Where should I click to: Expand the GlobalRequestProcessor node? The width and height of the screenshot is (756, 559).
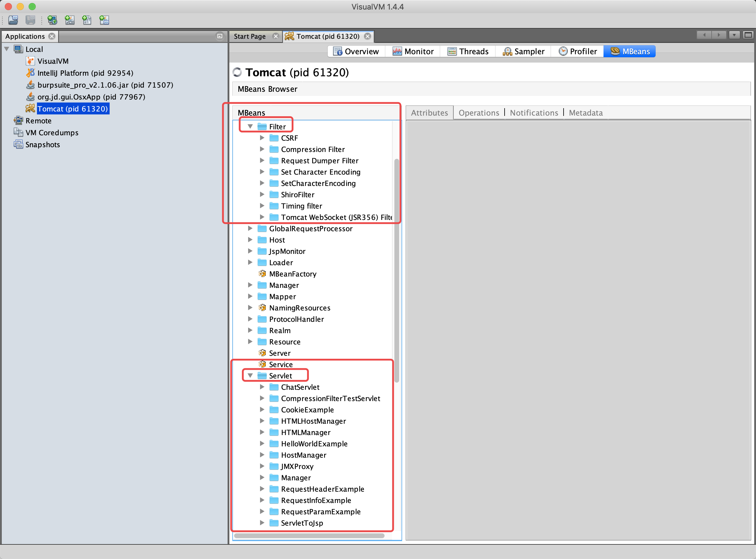(x=250, y=229)
